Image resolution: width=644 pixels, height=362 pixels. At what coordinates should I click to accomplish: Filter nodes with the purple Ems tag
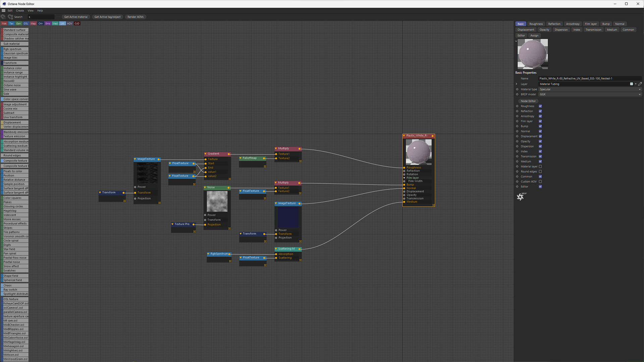(48, 23)
